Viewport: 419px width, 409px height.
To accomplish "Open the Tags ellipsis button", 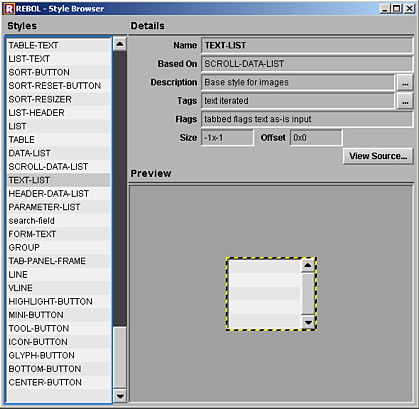I will 405,101.
